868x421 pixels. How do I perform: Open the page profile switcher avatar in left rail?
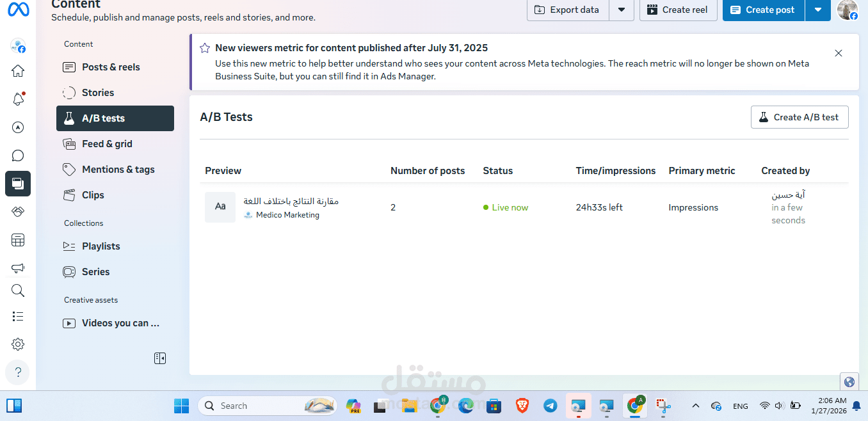pyautogui.click(x=18, y=45)
